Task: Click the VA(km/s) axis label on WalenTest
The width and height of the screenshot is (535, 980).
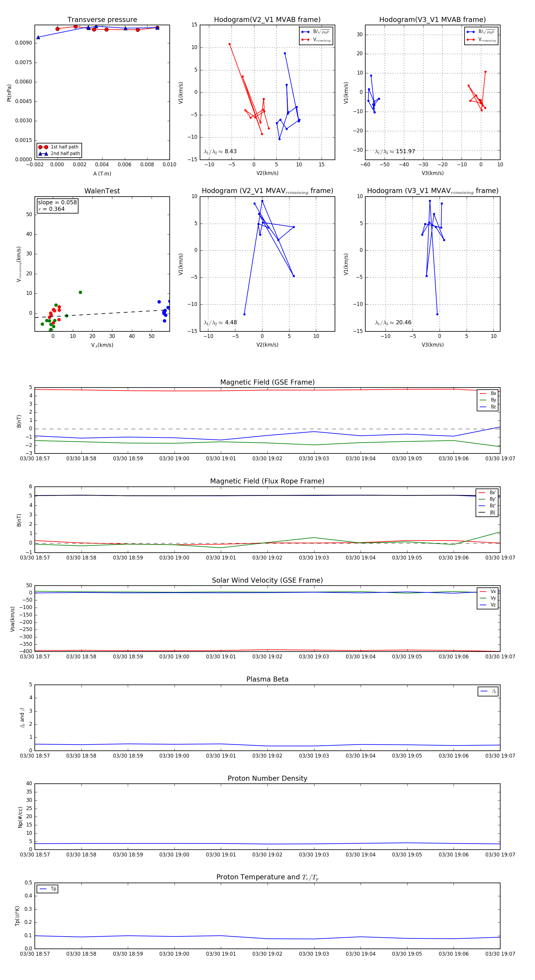Action: 102,345
